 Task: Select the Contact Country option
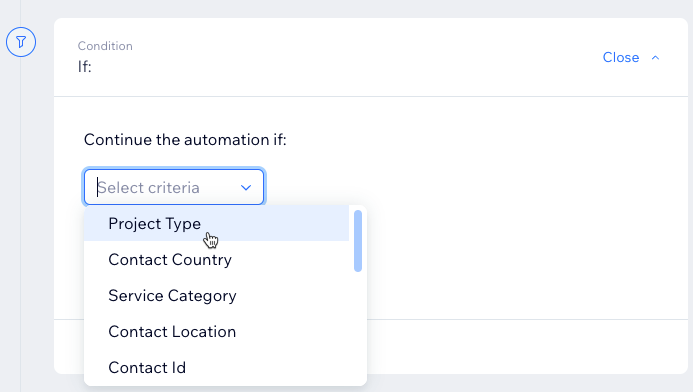pyautogui.click(x=217, y=259)
